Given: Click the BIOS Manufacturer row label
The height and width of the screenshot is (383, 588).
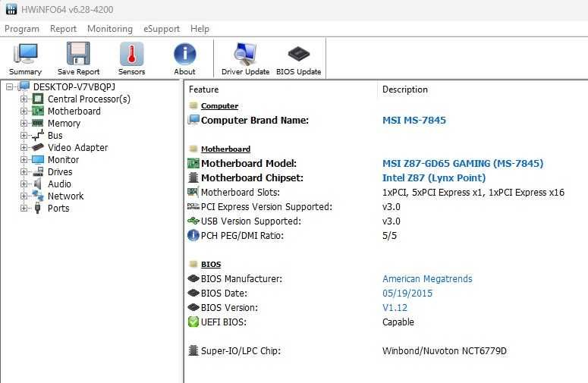Looking at the screenshot, I should [241, 279].
